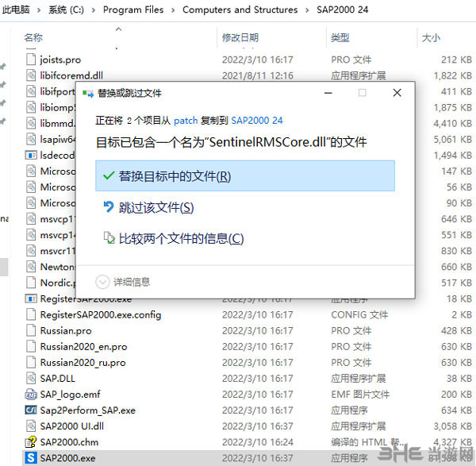Open the patch source folder link
Viewport: 476px width, 466px height.
186,121
